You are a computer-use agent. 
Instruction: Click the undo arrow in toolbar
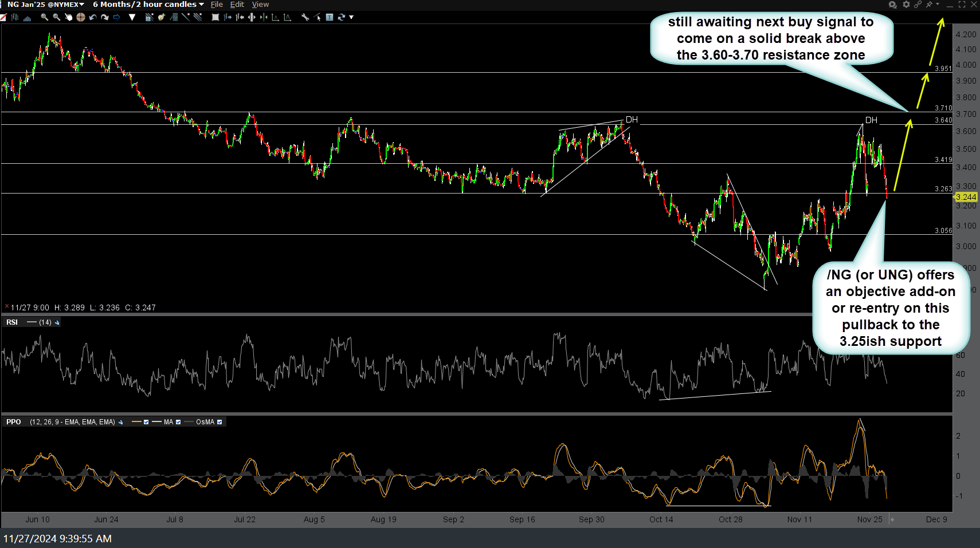coord(93,17)
